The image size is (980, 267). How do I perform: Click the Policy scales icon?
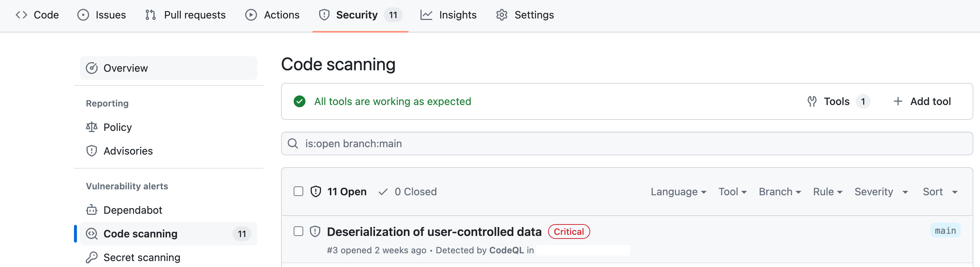[92, 127]
